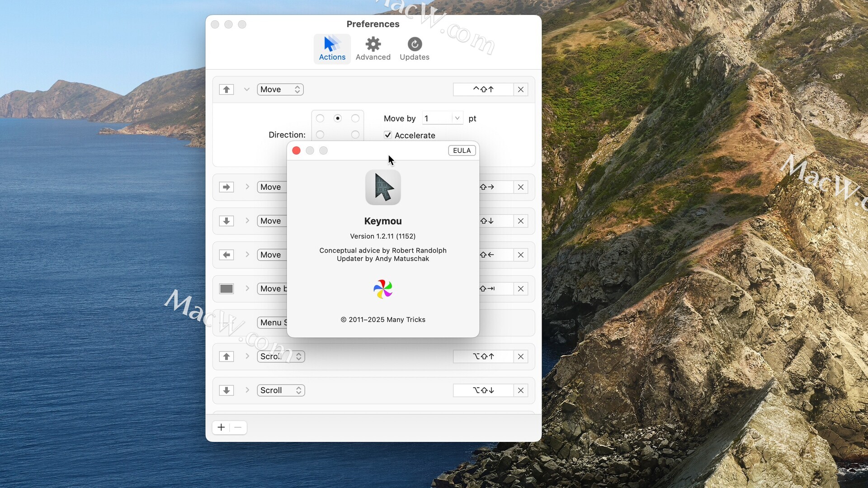Open the EULA in the About window

pos(462,150)
